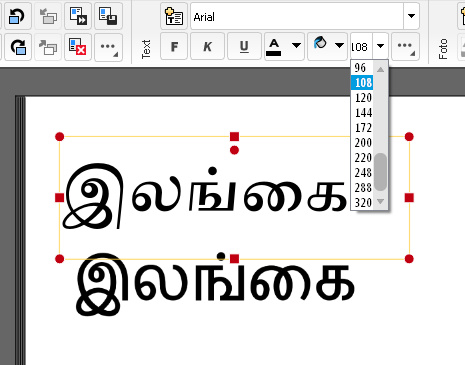
Task: Open more text options ellipsis button
Action: pyautogui.click(x=405, y=46)
